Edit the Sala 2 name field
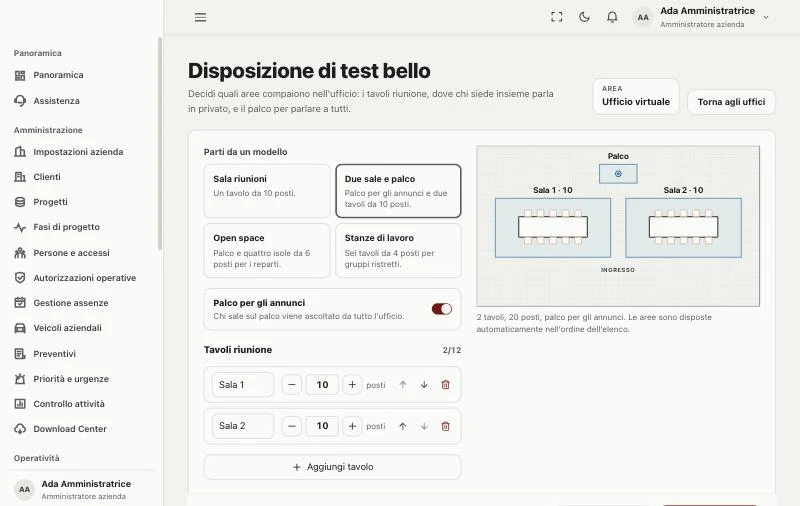The width and height of the screenshot is (800, 506). pos(243,426)
